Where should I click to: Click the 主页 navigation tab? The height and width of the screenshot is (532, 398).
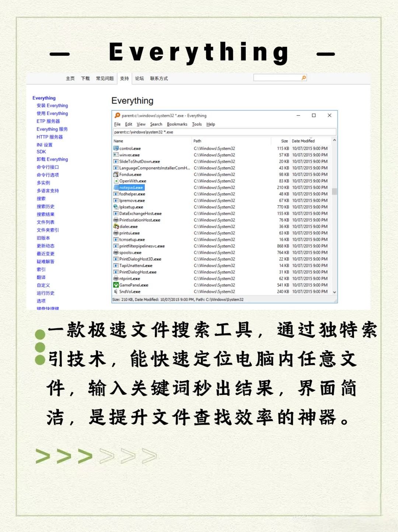(70, 79)
